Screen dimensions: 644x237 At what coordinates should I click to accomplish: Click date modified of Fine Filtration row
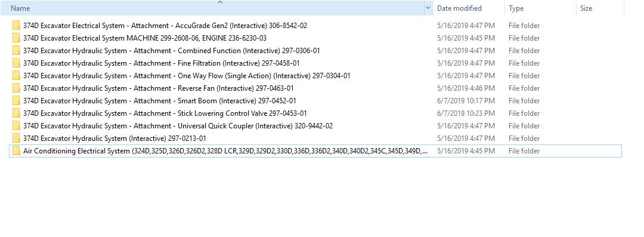coord(466,63)
